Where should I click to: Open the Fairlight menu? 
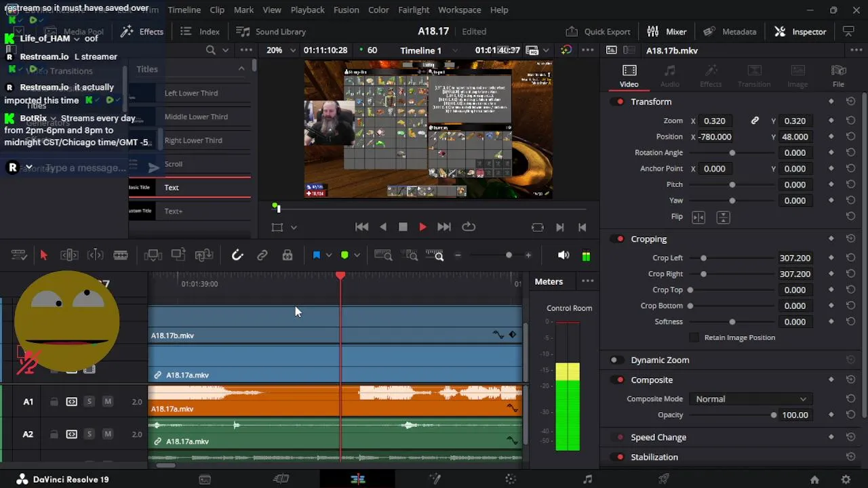coord(414,9)
